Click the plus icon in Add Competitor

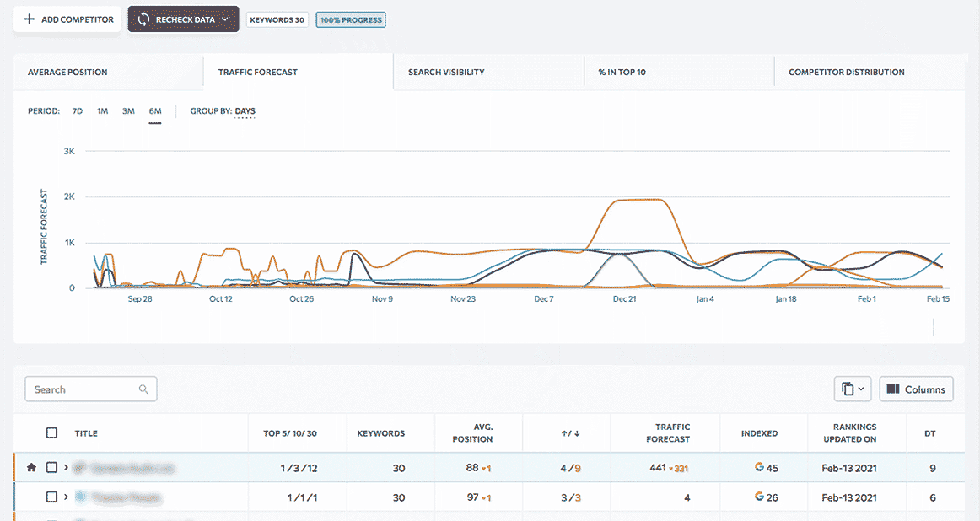point(30,19)
